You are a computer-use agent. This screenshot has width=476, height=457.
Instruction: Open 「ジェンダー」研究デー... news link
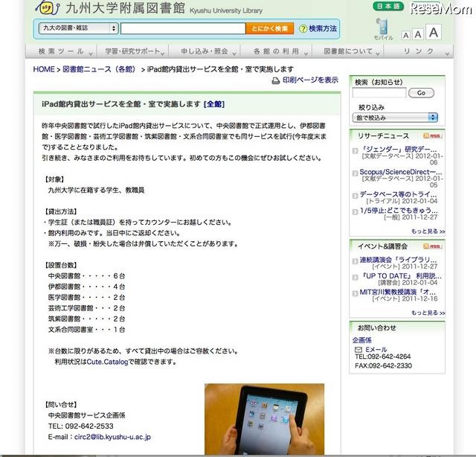(398, 150)
